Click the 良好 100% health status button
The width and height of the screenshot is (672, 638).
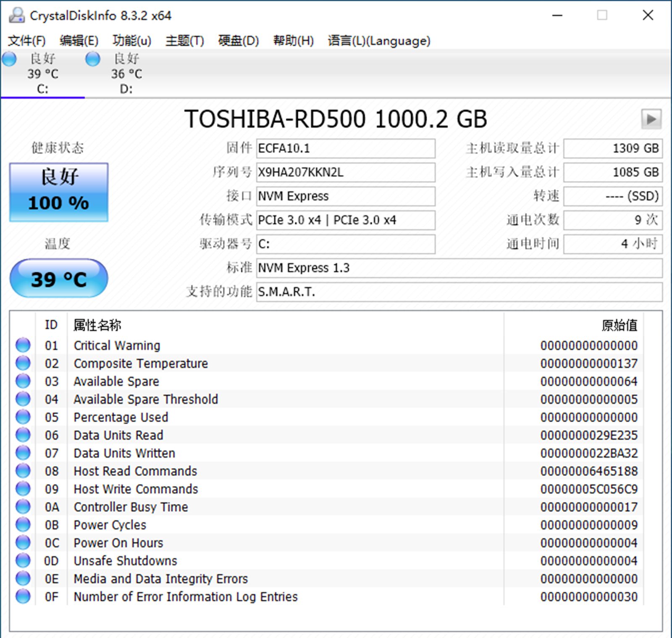tap(58, 191)
